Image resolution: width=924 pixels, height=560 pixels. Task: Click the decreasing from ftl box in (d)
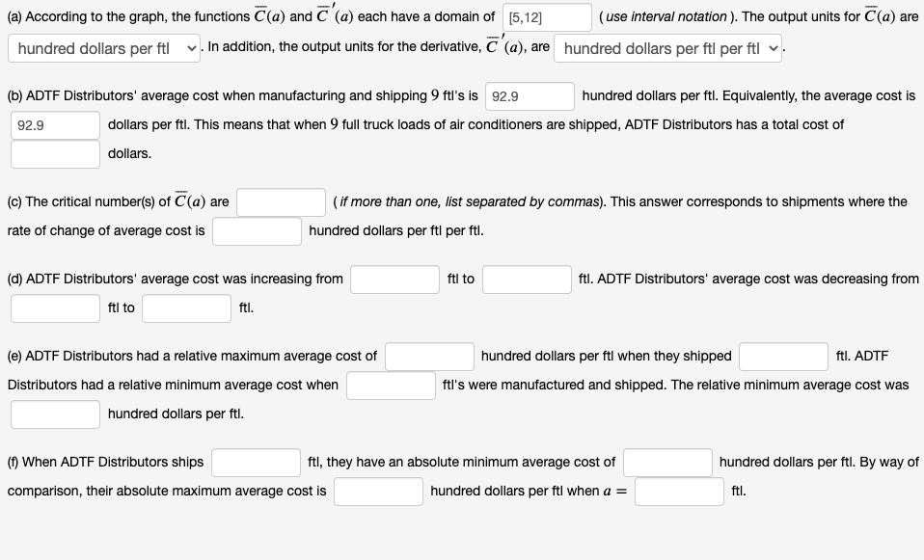click(x=55, y=308)
